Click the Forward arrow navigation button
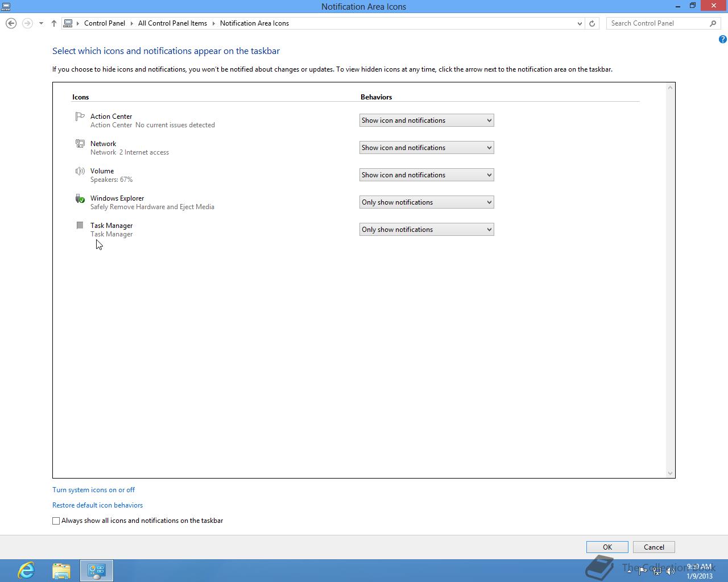The width and height of the screenshot is (728, 582). (x=27, y=23)
